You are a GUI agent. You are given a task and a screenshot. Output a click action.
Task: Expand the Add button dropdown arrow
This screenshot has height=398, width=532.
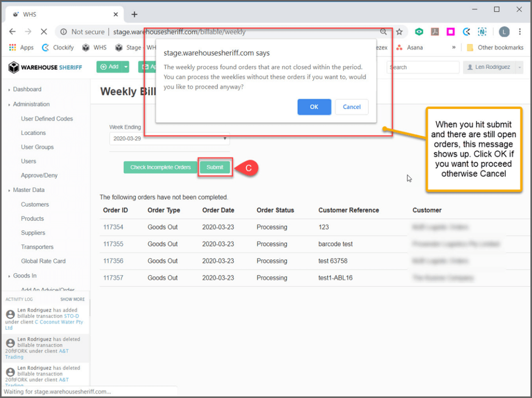pos(125,67)
